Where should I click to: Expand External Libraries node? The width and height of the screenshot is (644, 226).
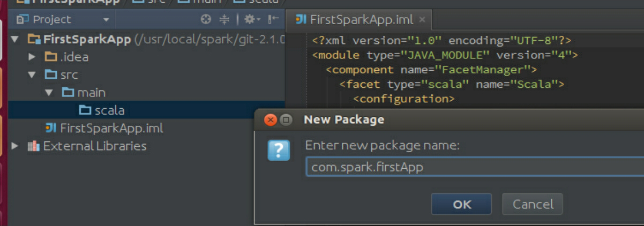coord(15,146)
